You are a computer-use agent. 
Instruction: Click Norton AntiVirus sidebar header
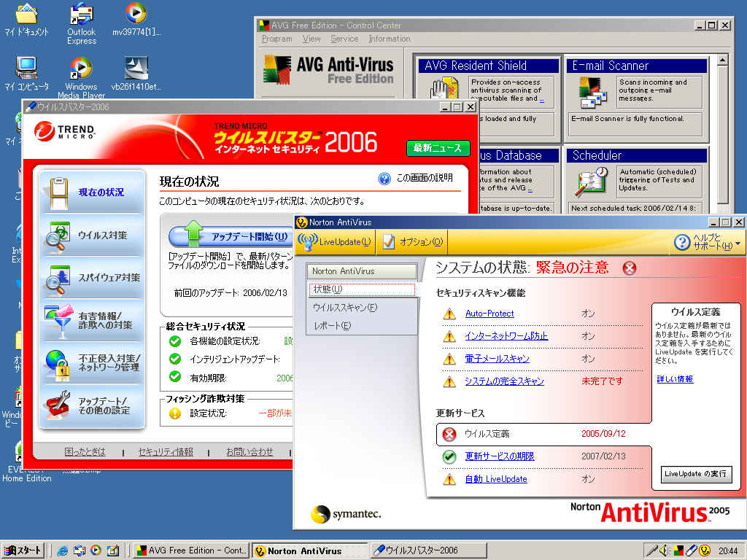(x=362, y=271)
